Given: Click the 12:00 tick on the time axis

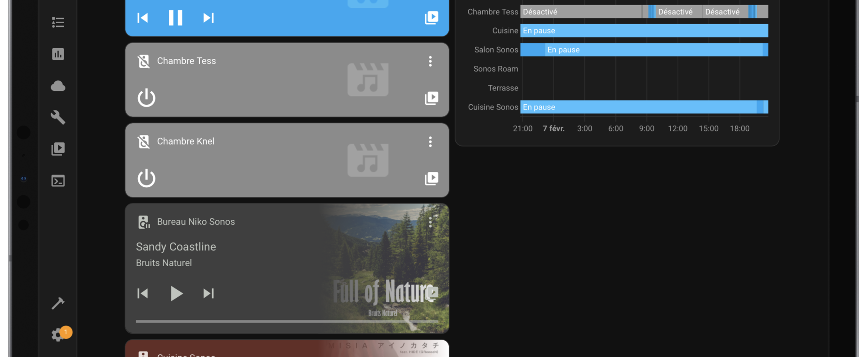Looking at the screenshot, I should click(x=678, y=128).
